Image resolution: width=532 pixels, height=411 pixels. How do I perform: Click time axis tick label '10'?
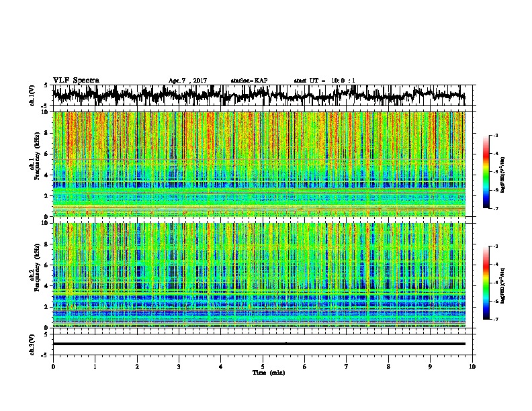[472, 367]
